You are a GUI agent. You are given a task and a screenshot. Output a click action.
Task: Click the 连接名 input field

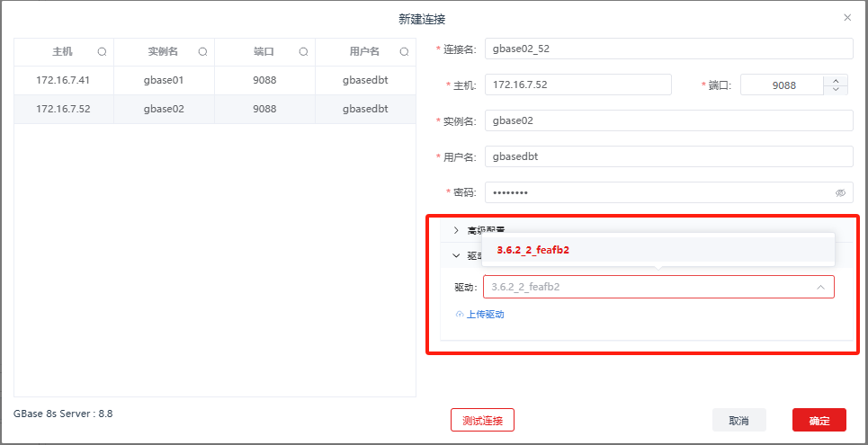[x=667, y=49]
